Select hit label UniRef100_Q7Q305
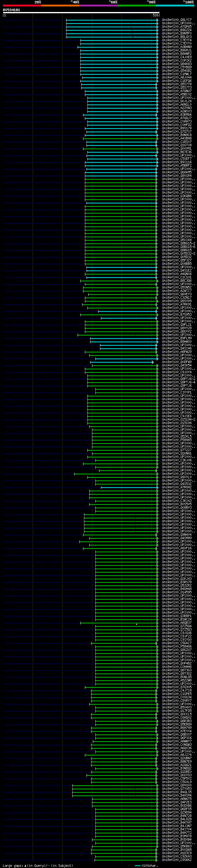197x868 pixels. pos(177,687)
